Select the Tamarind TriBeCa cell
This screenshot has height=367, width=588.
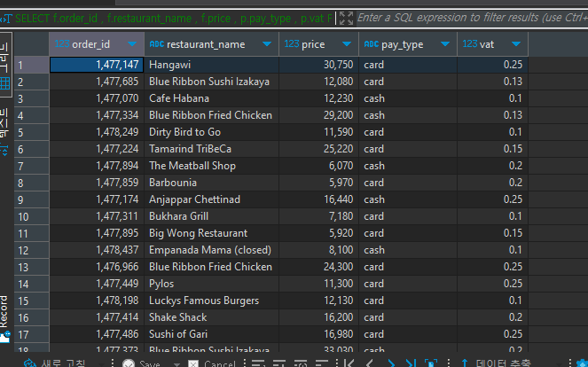coord(211,149)
